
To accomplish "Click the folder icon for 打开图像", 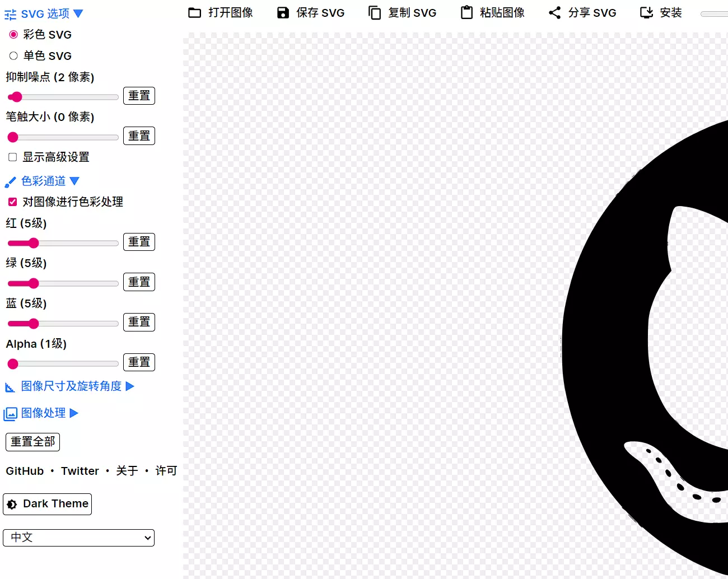I will [194, 13].
